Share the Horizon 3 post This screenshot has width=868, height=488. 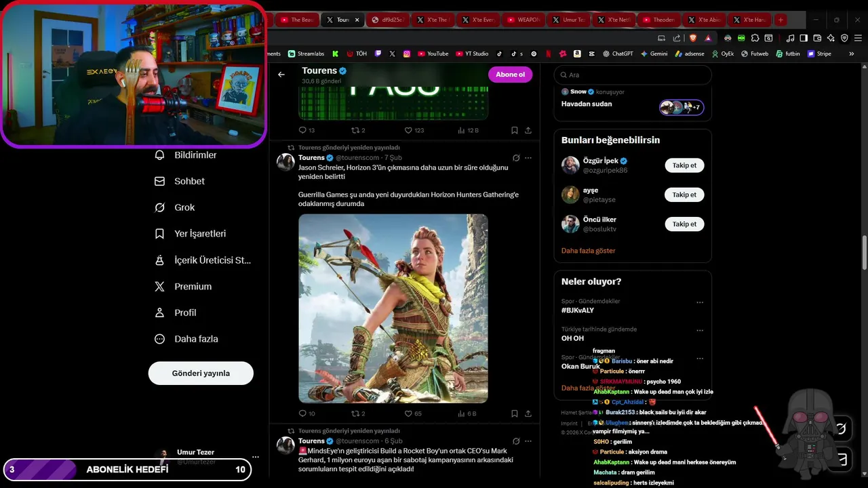point(528,413)
